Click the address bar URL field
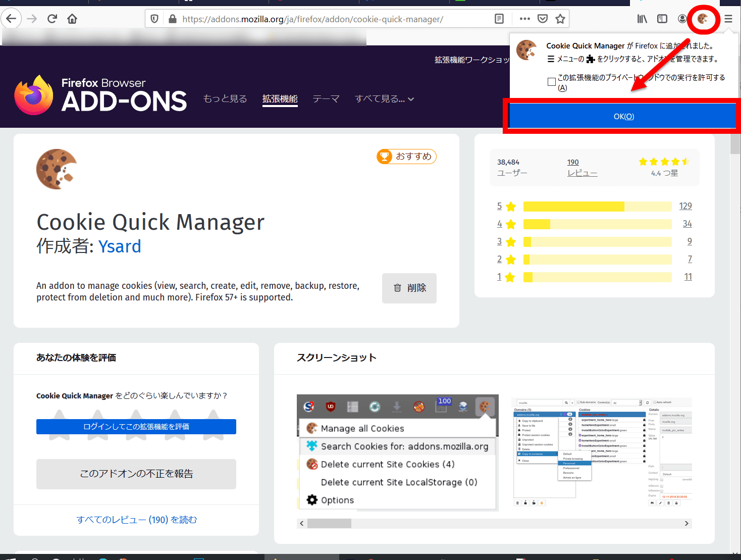The image size is (741, 560). 313,19
